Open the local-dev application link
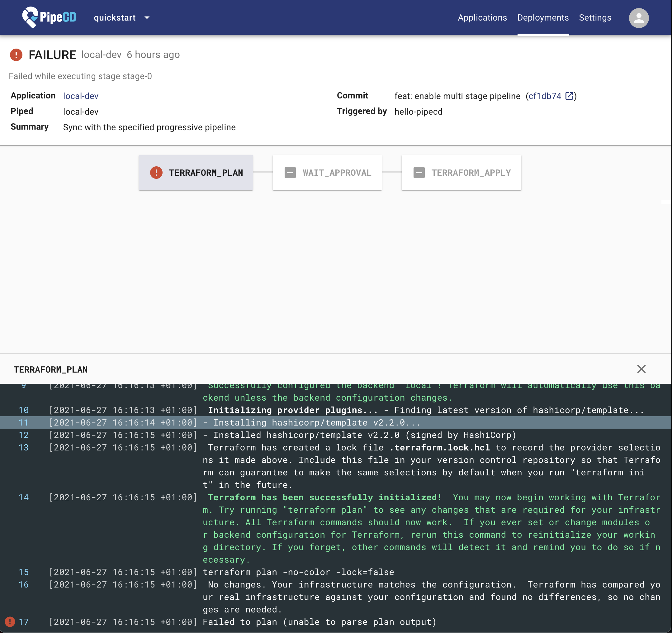 (81, 96)
